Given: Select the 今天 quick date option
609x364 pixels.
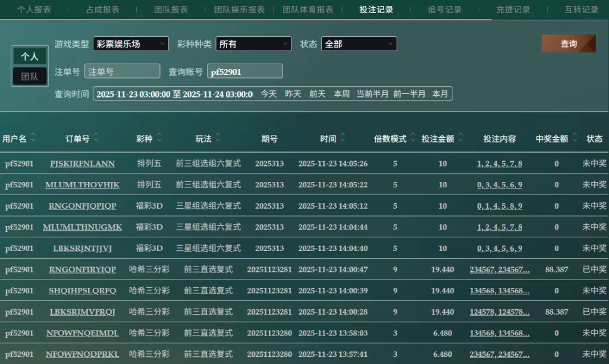Looking at the screenshot, I should click(269, 94).
